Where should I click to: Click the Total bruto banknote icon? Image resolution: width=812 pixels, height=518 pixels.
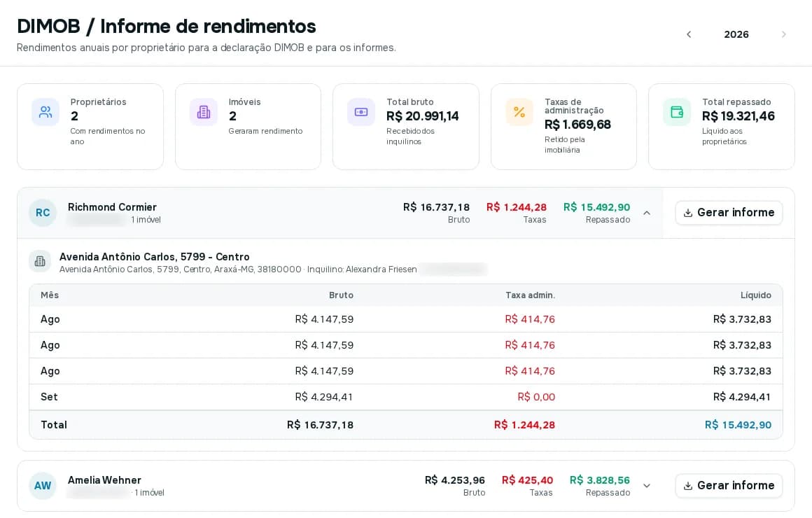pyautogui.click(x=361, y=112)
